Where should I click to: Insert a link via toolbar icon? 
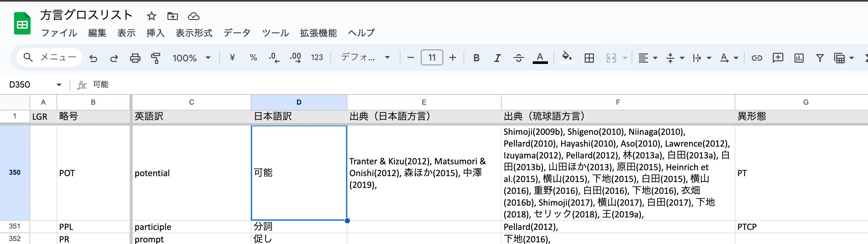point(757,58)
